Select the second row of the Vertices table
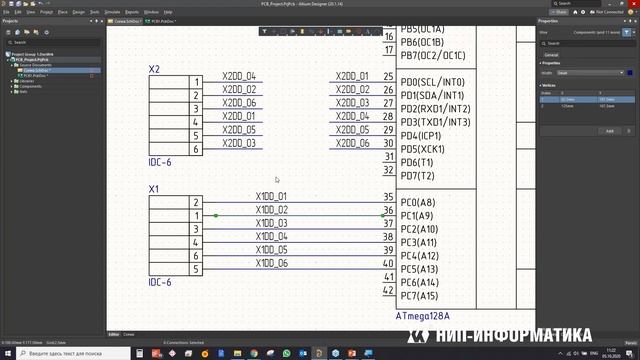Image resolution: width=640 pixels, height=360 pixels. point(587,106)
